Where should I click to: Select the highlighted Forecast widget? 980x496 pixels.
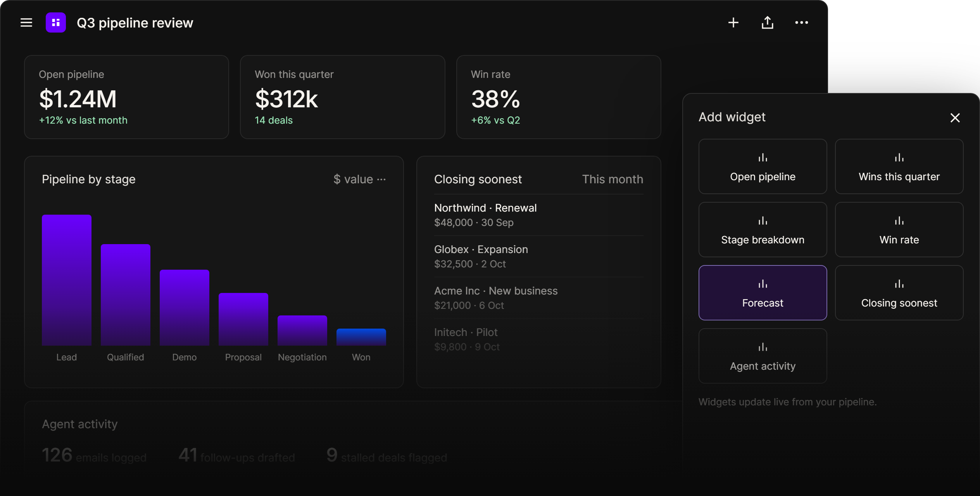click(763, 293)
